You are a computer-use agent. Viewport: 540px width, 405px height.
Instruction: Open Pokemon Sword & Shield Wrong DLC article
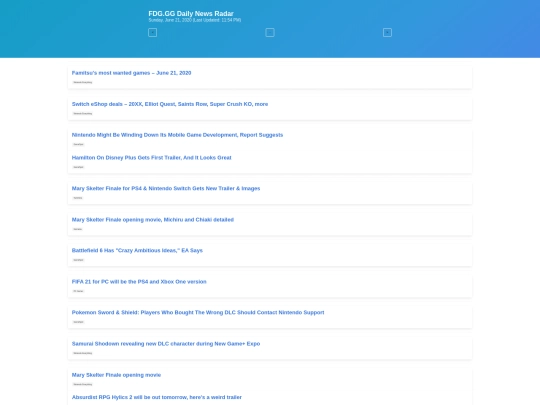198,312
